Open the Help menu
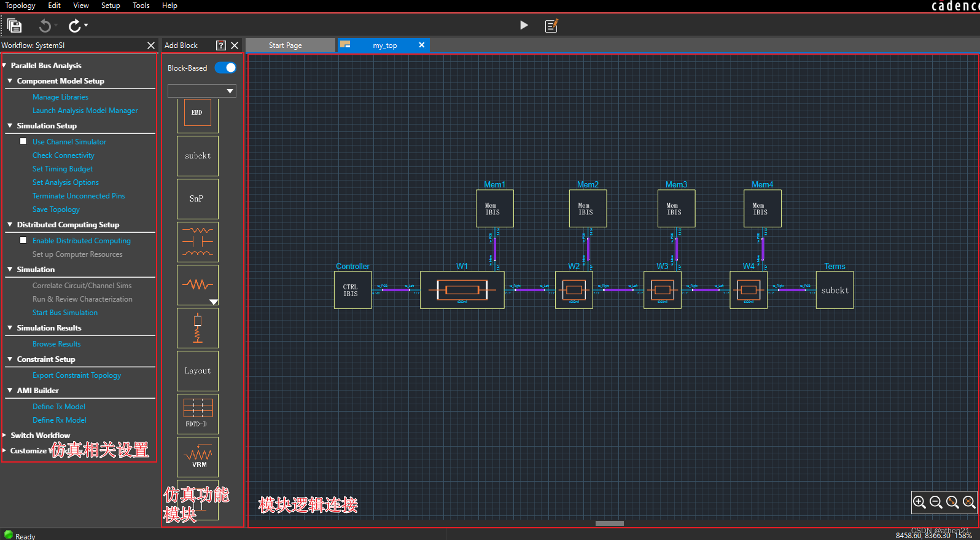 [169, 6]
